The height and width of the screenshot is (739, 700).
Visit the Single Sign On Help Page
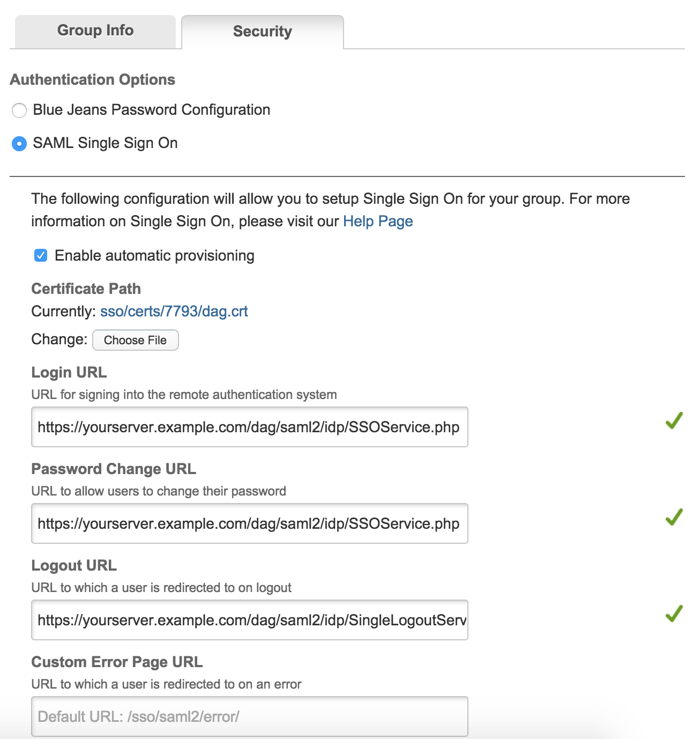click(377, 221)
